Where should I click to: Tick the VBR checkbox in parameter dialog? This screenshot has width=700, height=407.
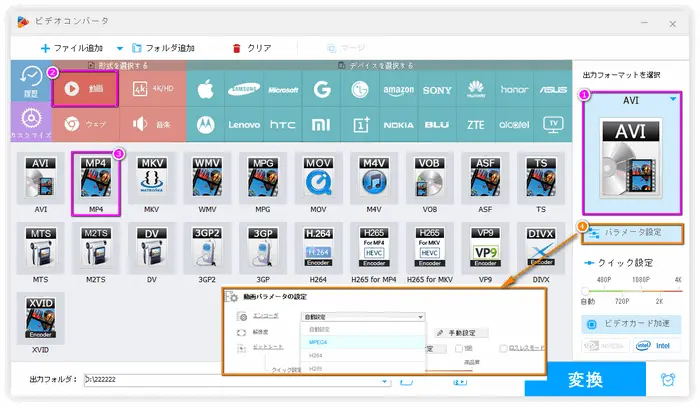(458, 349)
